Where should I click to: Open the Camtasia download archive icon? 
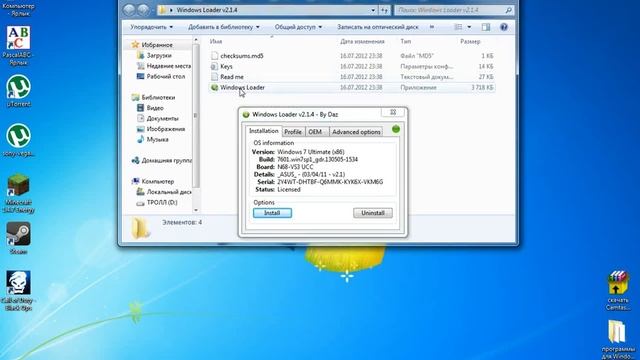point(617,290)
